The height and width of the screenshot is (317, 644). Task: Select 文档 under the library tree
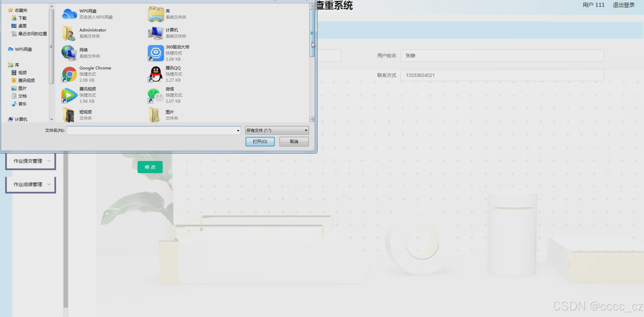point(22,96)
